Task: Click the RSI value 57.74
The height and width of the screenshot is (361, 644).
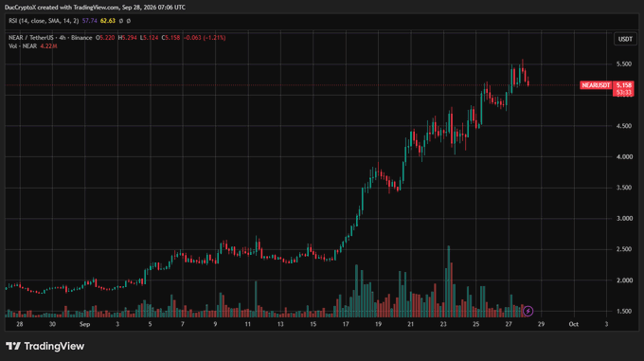Action: coord(90,21)
